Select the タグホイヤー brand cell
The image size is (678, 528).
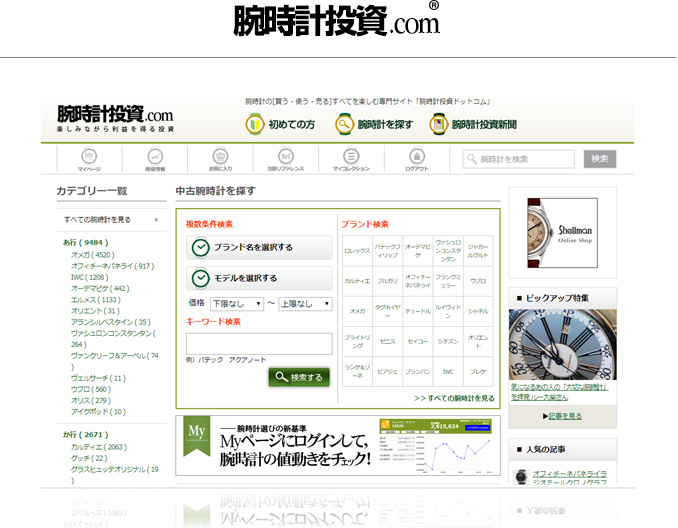pyautogui.click(x=387, y=311)
